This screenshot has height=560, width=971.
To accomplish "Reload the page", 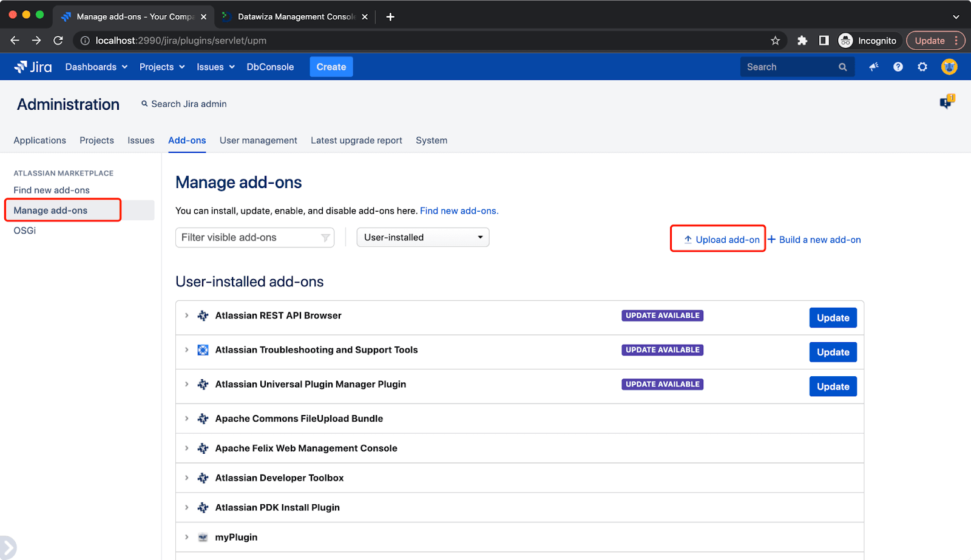I will 58,41.
